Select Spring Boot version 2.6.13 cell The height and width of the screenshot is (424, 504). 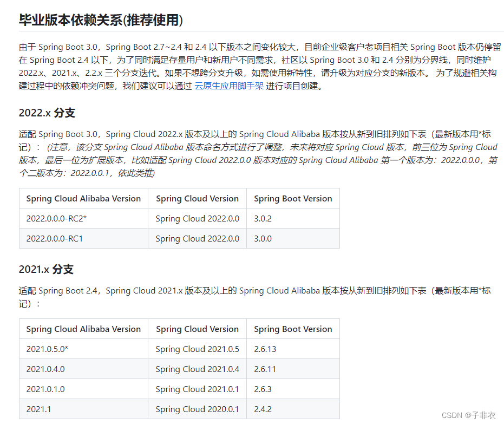[x=293, y=349]
